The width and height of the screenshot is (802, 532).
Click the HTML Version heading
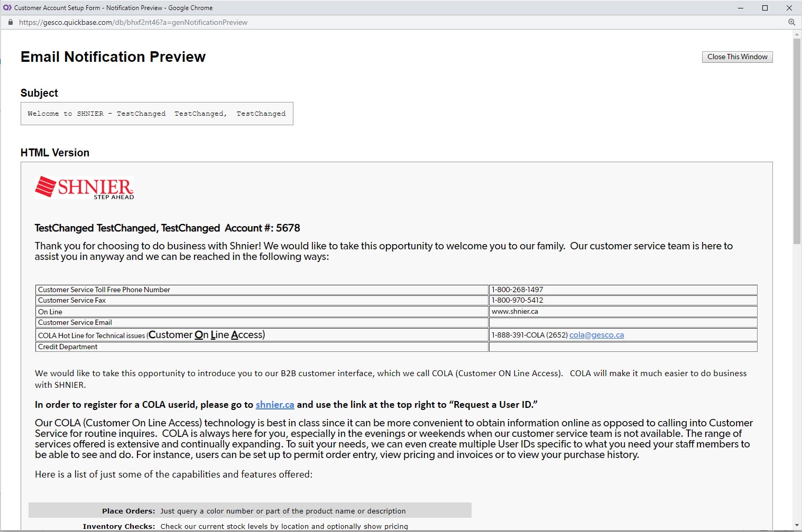tap(55, 153)
